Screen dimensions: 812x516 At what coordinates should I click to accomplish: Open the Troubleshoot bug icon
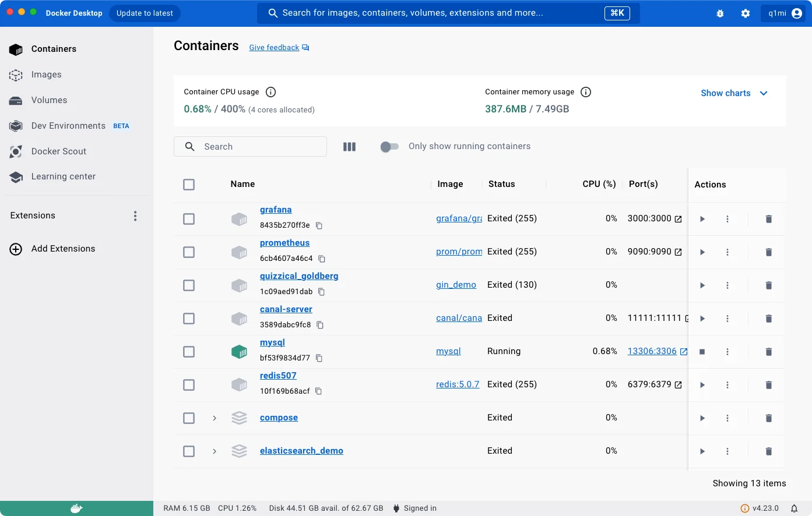pyautogui.click(x=720, y=13)
